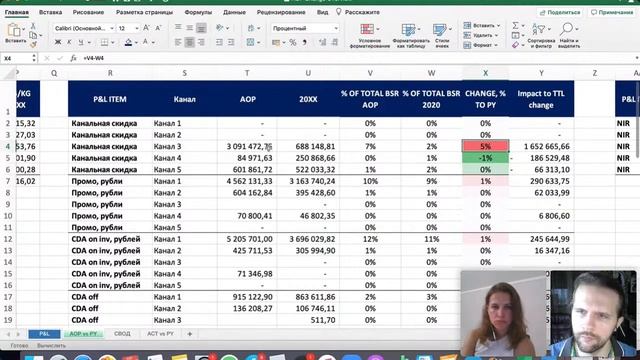Open the underline style dropdown arrow
640x360 pixels.
89,42
